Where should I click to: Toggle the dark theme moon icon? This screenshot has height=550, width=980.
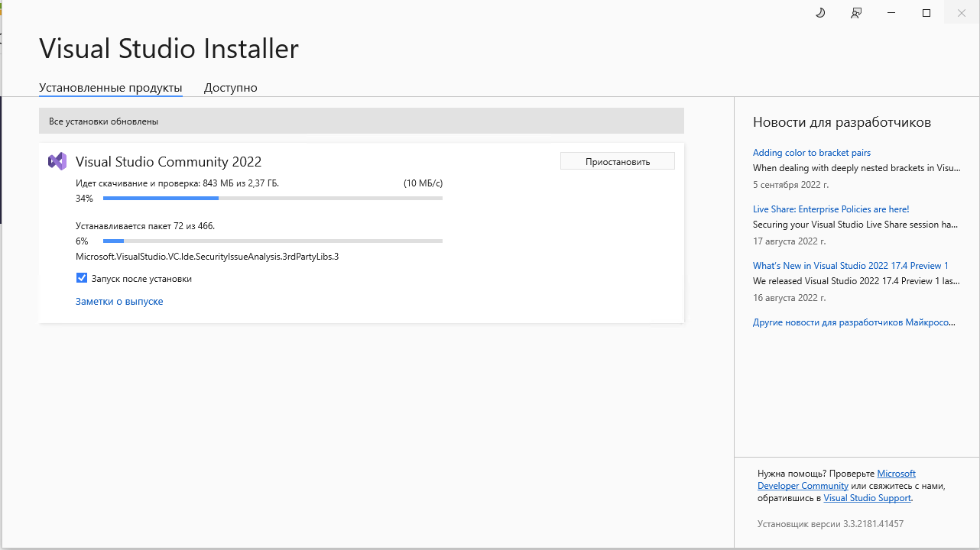pyautogui.click(x=820, y=13)
